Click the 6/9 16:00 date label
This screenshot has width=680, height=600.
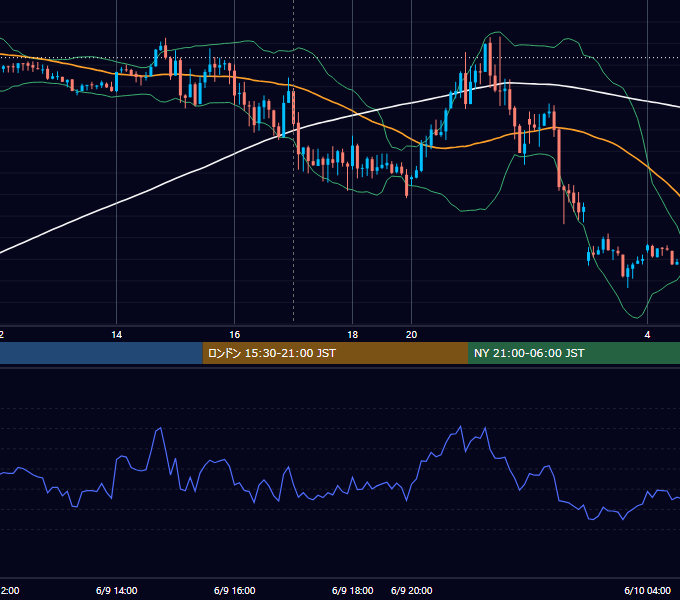[235, 590]
